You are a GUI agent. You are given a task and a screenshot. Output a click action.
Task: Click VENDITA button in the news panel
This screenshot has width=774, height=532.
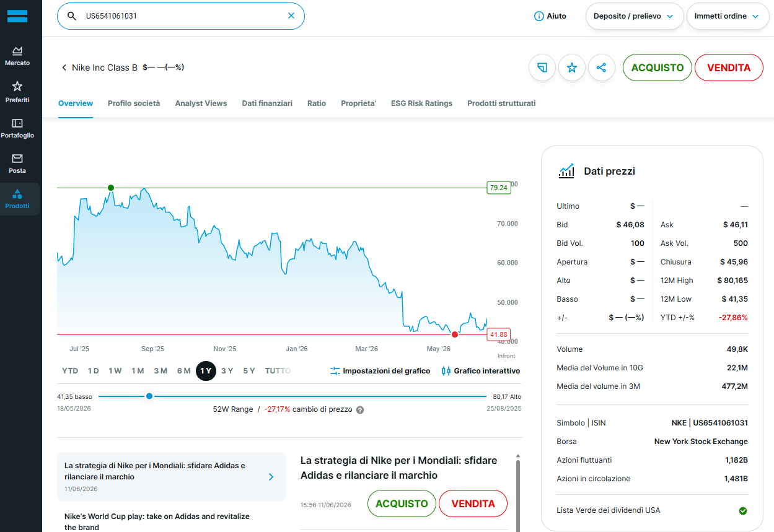point(473,504)
